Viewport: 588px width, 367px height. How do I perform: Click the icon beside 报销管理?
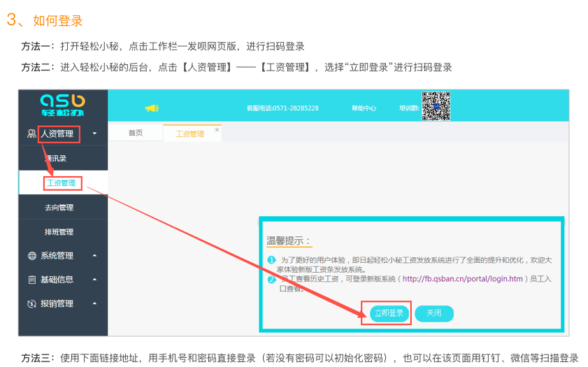(32, 303)
